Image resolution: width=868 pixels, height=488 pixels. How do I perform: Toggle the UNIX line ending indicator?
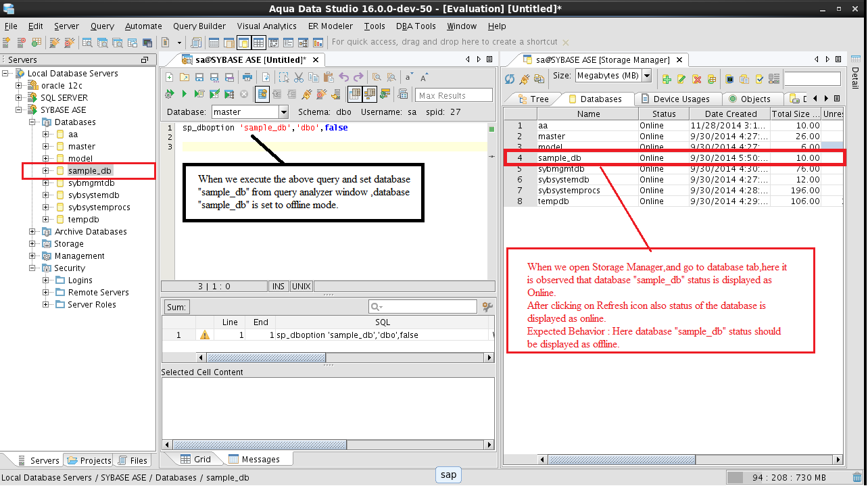tap(301, 286)
